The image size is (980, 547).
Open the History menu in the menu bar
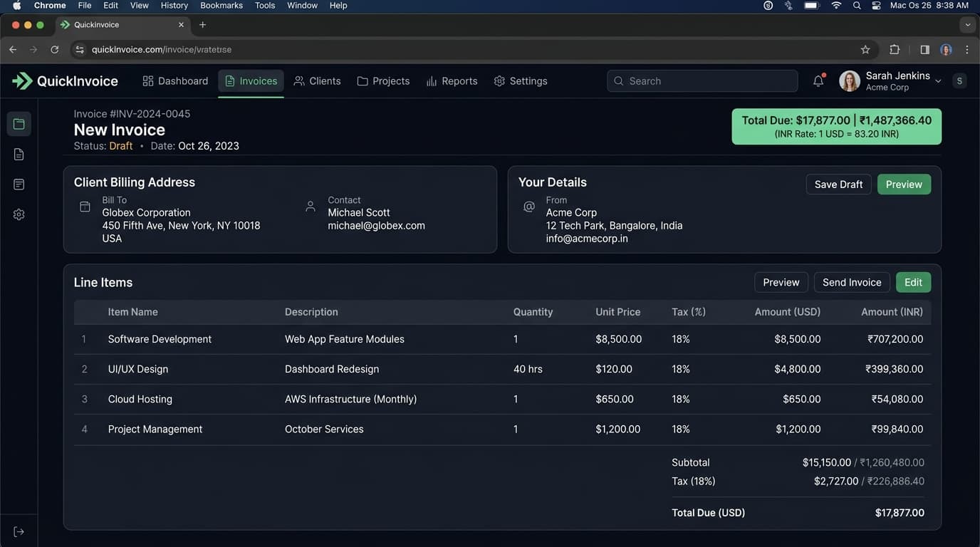pos(174,6)
